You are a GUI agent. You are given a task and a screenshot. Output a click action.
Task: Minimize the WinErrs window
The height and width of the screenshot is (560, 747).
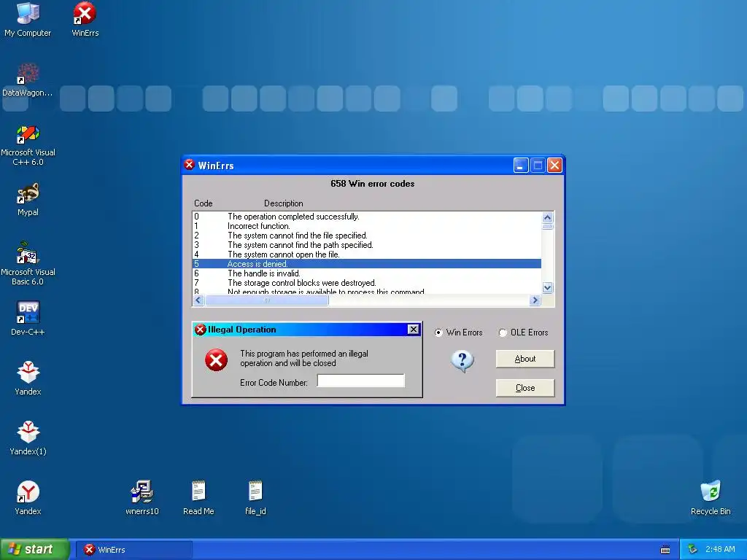(521, 166)
